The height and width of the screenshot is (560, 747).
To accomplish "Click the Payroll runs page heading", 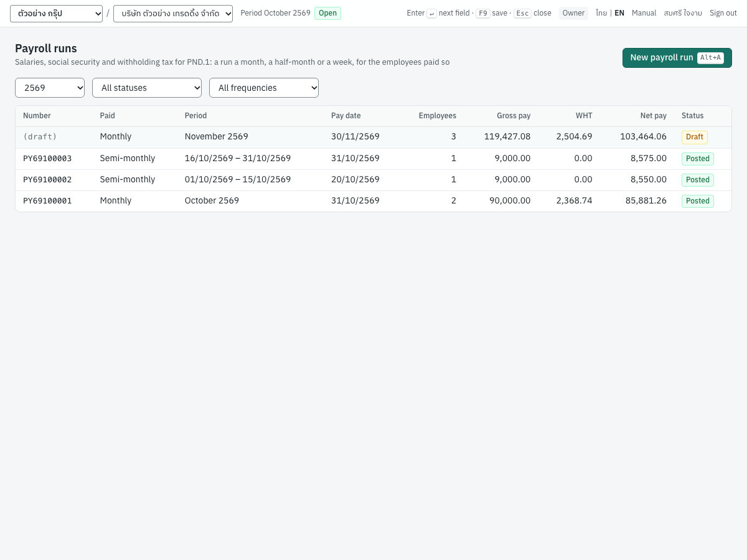I will coord(46,49).
